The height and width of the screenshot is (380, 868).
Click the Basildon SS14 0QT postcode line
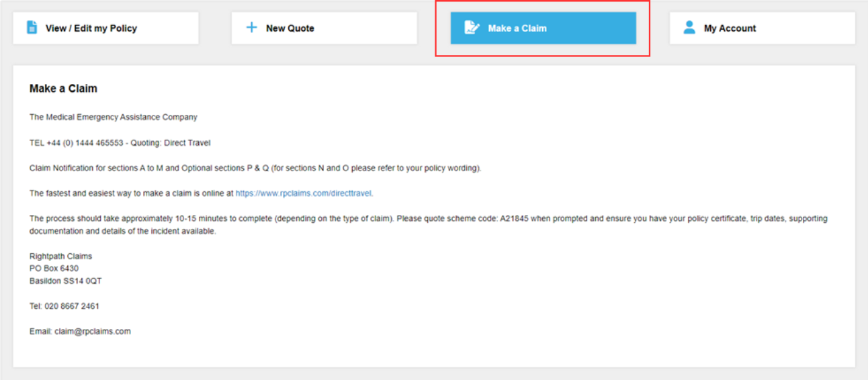(65, 281)
